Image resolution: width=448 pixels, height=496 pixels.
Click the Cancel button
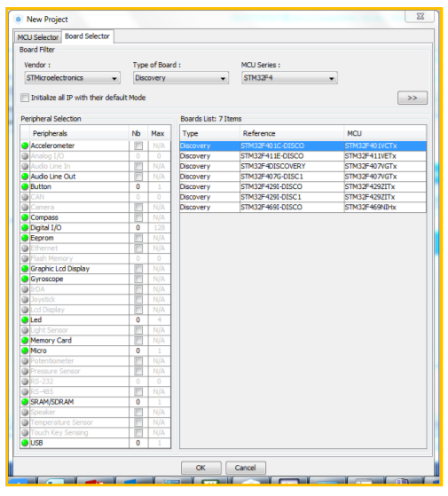coord(246,468)
